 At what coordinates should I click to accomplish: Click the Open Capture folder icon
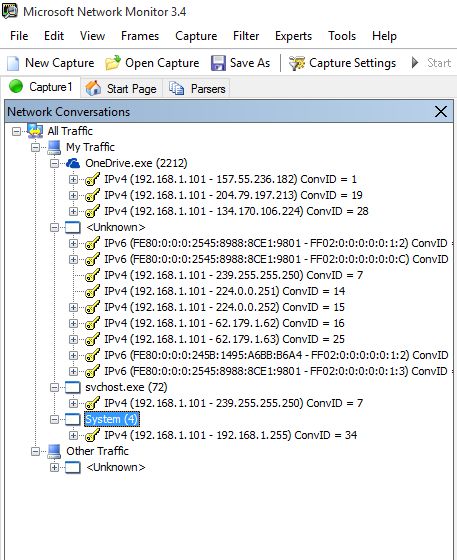(x=113, y=63)
